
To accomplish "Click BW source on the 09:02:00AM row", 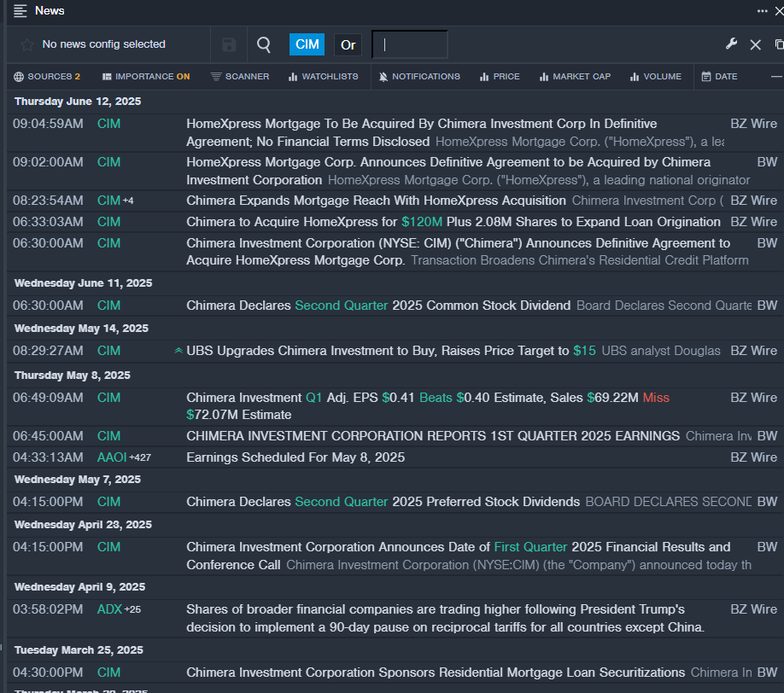I will (x=767, y=162).
